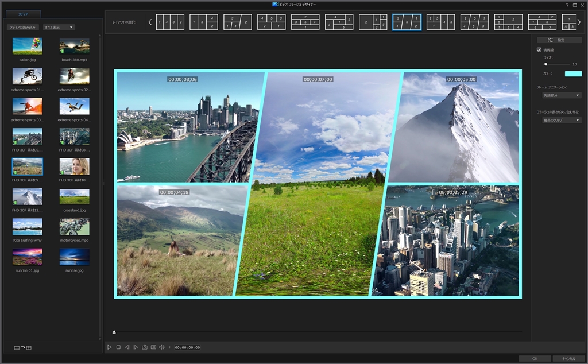Click the メディアの読み込み import button
This screenshot has height=364, width=588.
click(23, 27)
